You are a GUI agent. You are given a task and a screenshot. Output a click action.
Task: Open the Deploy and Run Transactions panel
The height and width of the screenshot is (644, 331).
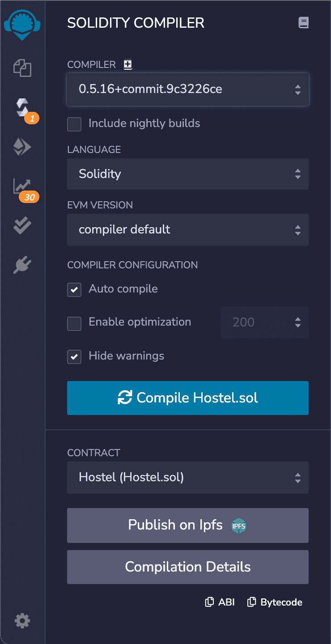pos(22,146)
